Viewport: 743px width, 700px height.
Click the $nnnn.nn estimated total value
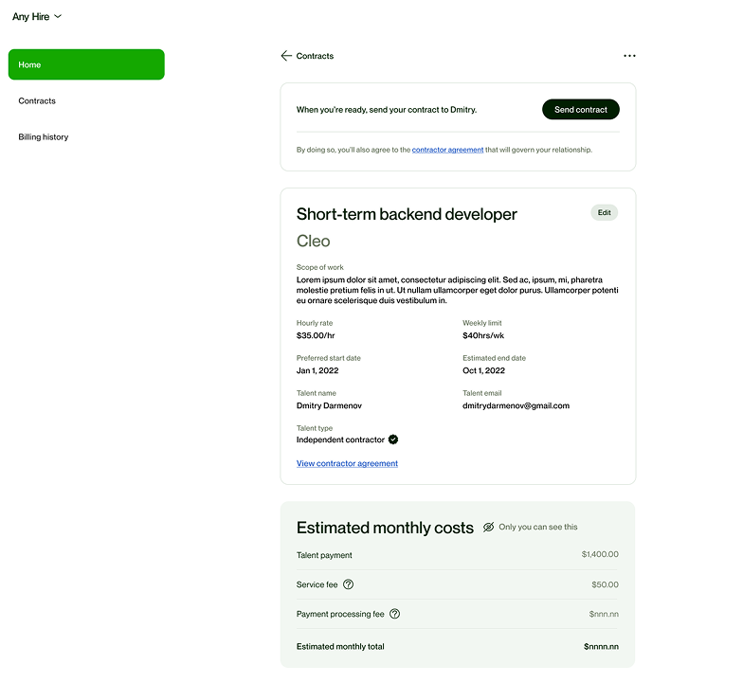pos(601,646)
